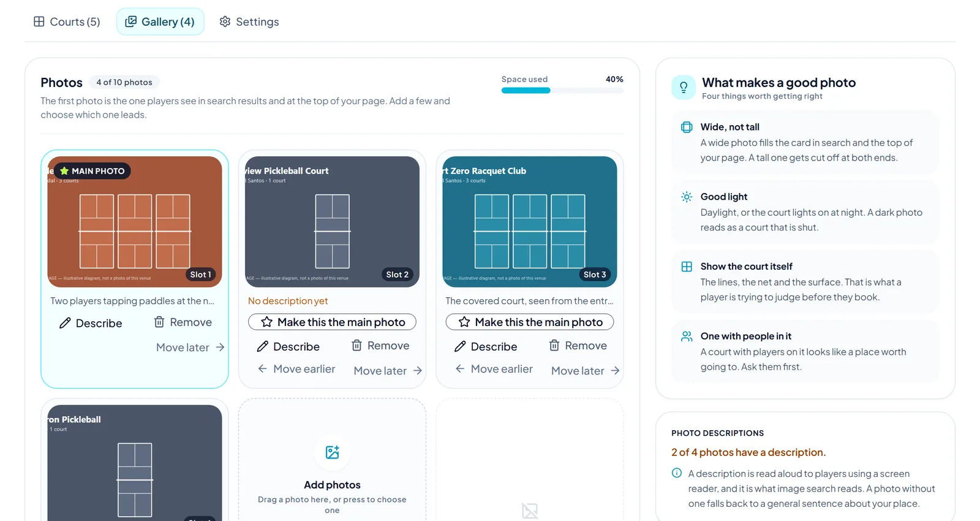Click the One with people in it icon
Viewport: 980px width, 521px height.
pyautogui.click(x=687, y=337)
